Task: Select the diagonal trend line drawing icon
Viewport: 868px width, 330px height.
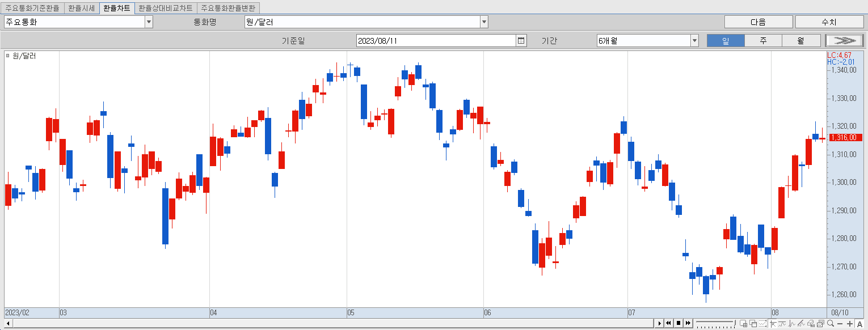Action: (x=802, y=324)
